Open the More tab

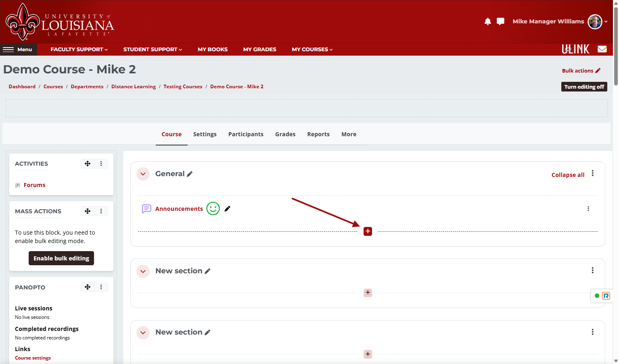(349, 134)
